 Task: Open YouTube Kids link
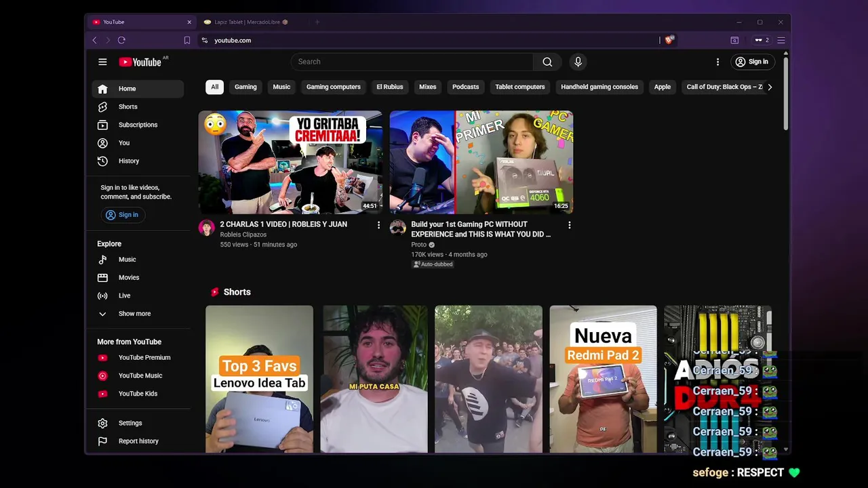tap(138, 394)
